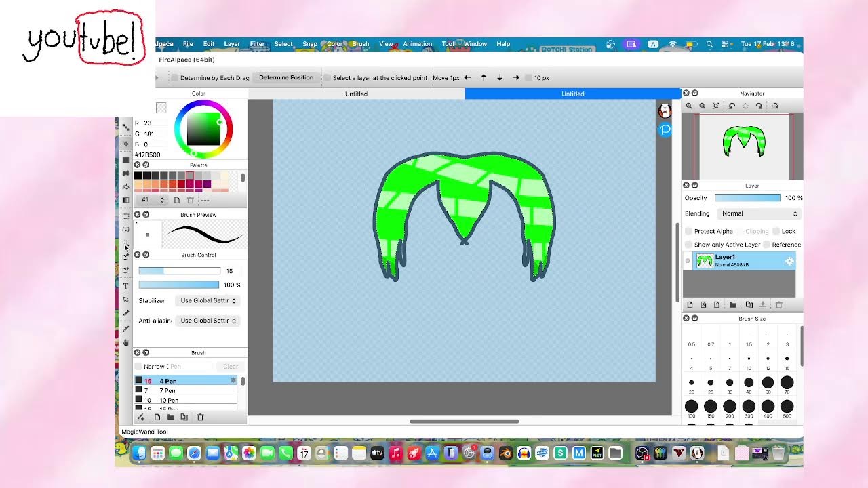Open the Filter menu
Image resolution: width=868 pixels, height=488 pixels.
(257, 44)
